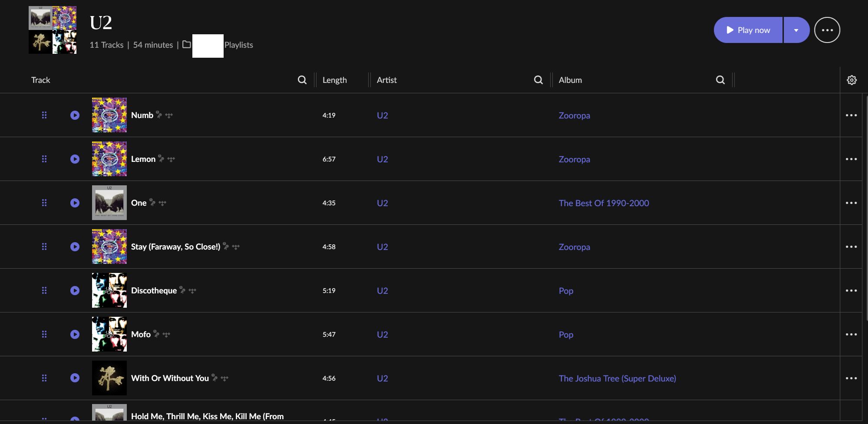Play Stay (Faraway, So Close!) track
Viewport: 868px width, 424px height.
pos(75,247)
